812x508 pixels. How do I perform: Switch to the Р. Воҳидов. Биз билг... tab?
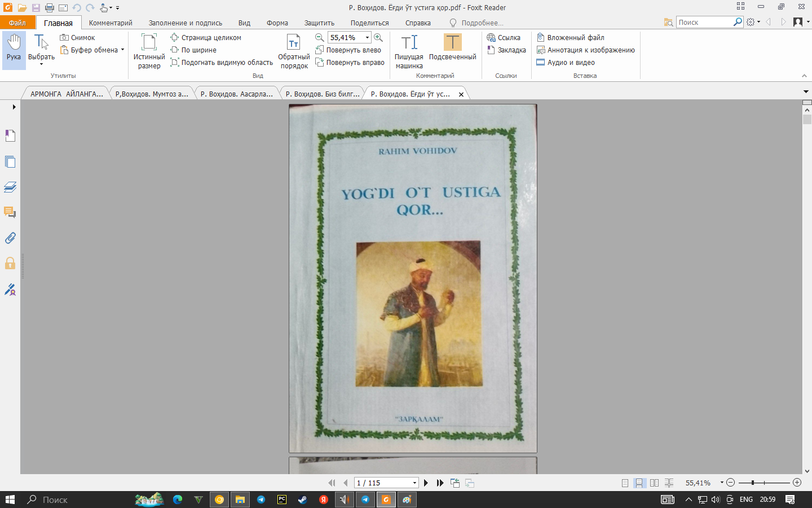click(323, 94)
